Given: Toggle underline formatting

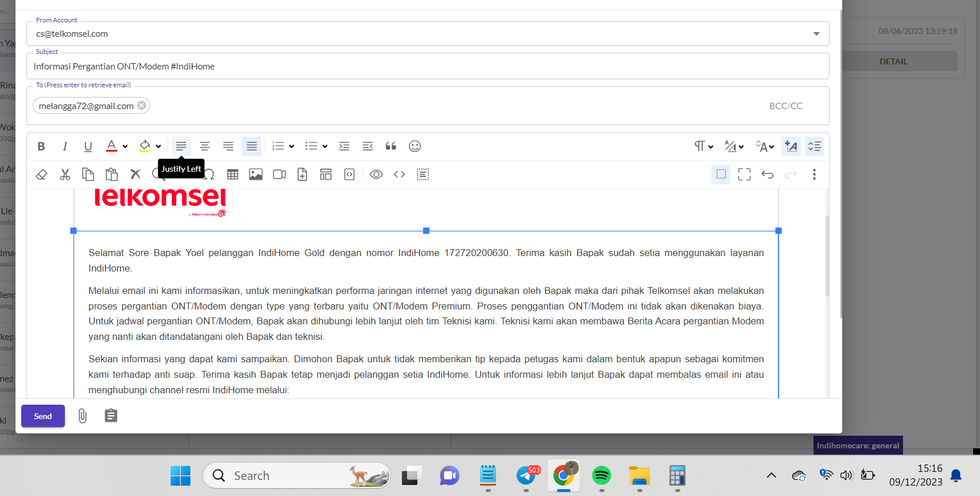Looking at the screenshot, I should tap(88, 146).
